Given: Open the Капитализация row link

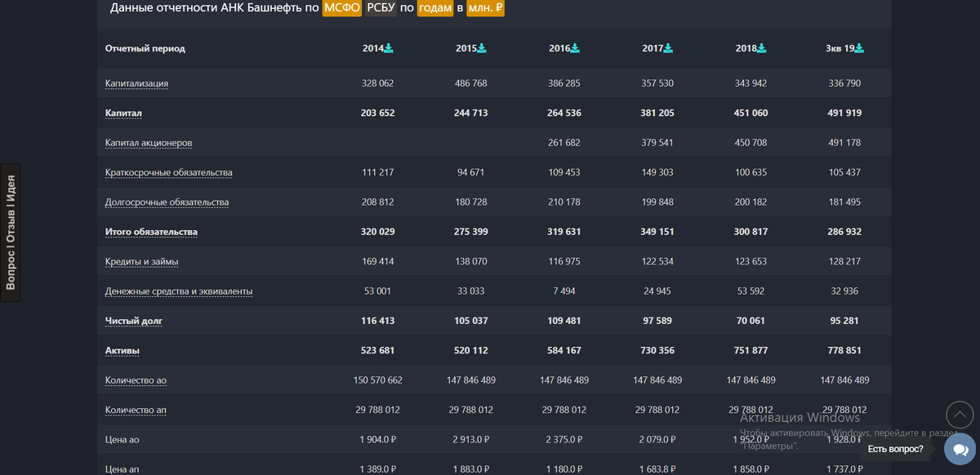Looking at the screenshot, I should coord(136,83).
